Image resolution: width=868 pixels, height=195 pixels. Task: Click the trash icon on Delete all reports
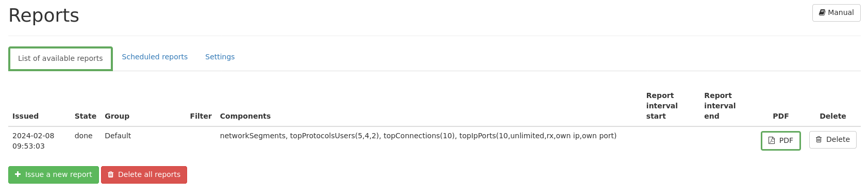111,174
